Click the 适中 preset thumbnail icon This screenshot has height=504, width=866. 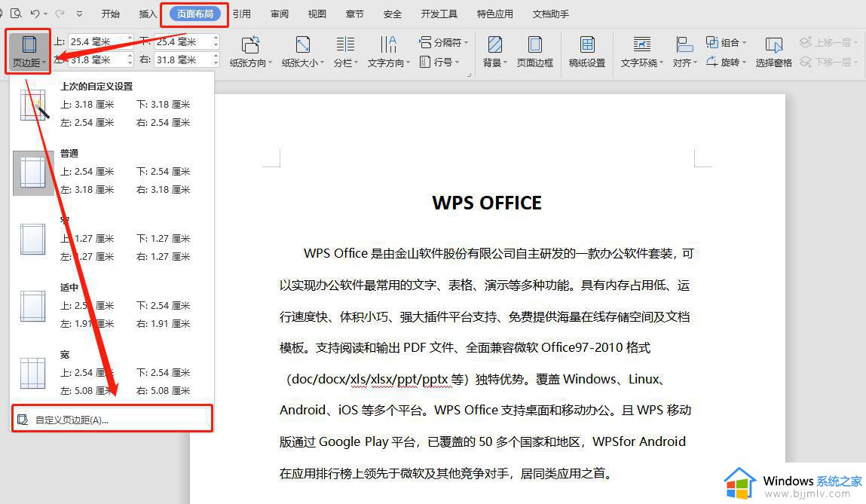pyautogui.click(x=33, y=306)
